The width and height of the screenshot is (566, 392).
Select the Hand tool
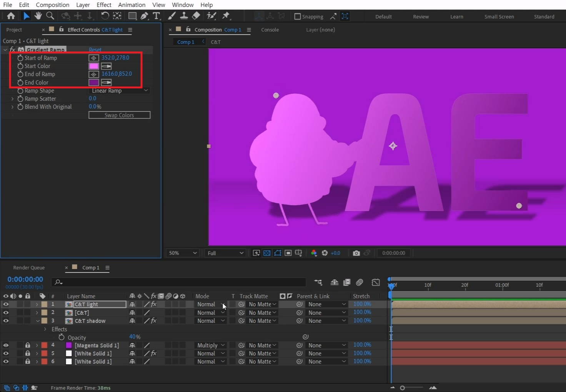pyautogui.click(x=38, y=16)
